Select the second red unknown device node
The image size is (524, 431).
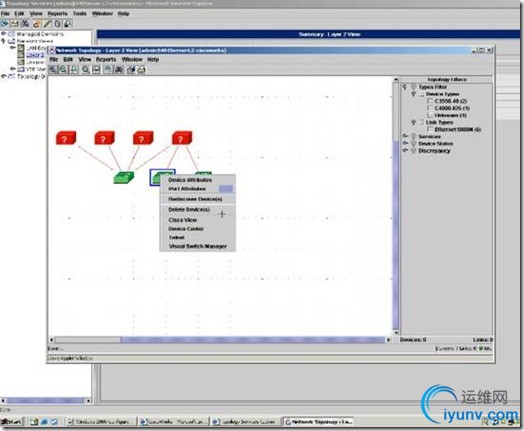[x=104, y=138]
